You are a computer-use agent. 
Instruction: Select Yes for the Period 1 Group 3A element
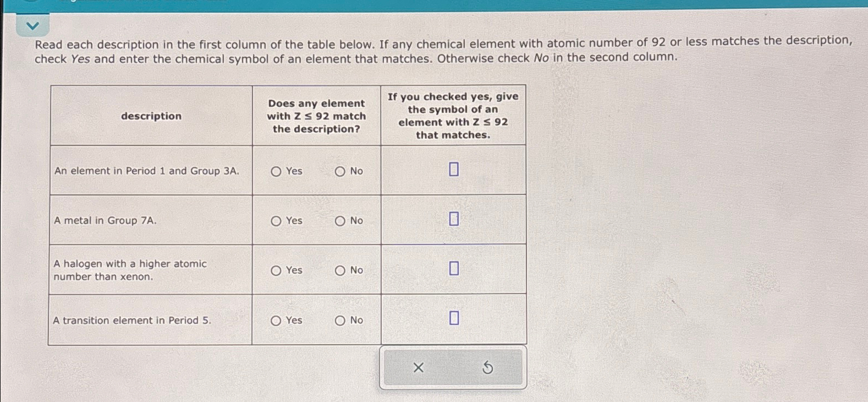[276, 171]
